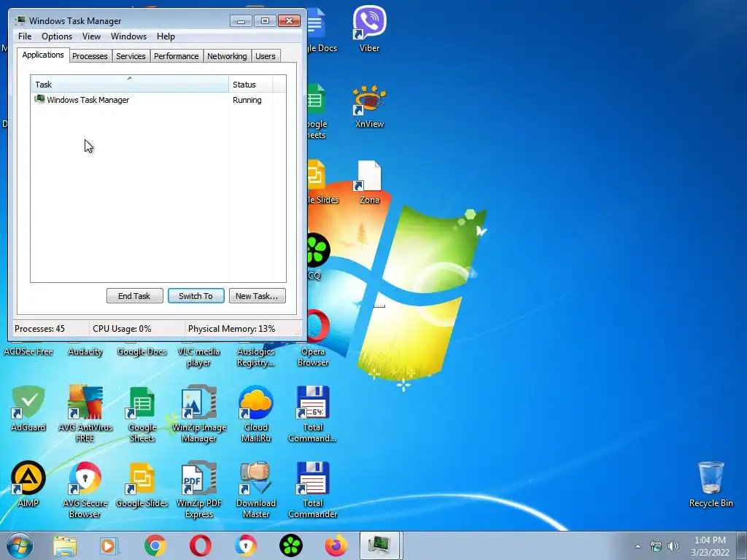Screen dimensions: 747x560
Task: Open WinZip PDF Express shortcut
Action: pos(199,489)
